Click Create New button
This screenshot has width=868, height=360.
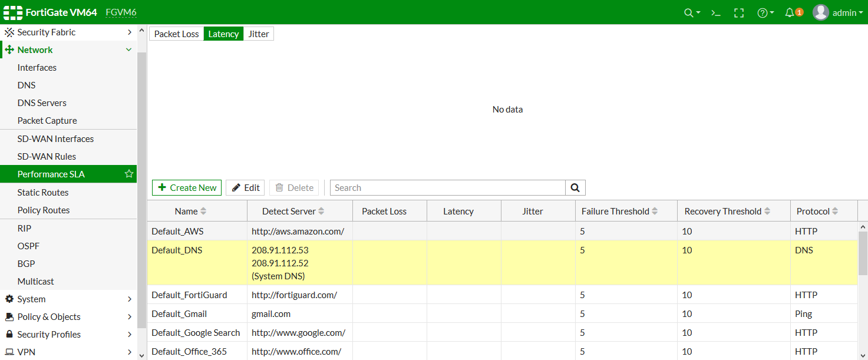187,188
